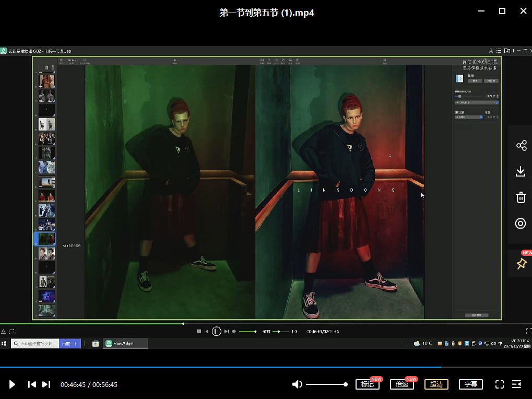Screen dimensions: 532x399
Task: Skip to the next video
Action: (x=46, y=384)
